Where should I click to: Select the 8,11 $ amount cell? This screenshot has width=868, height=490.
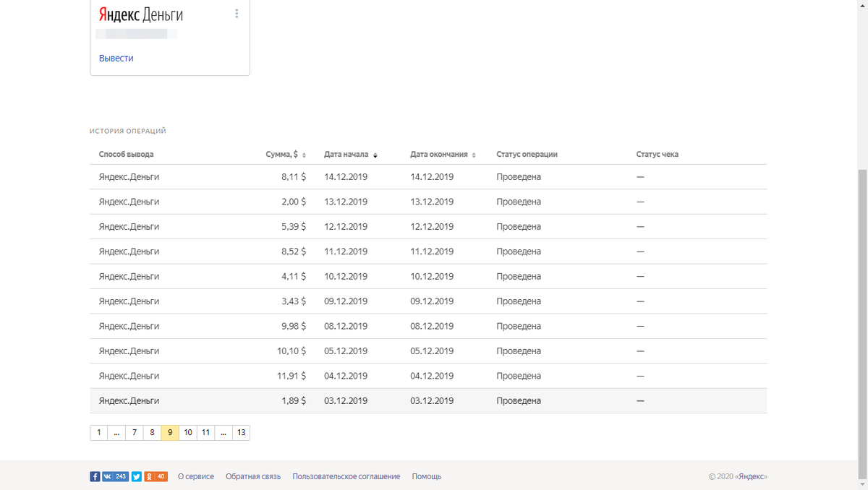coord(293,177)
